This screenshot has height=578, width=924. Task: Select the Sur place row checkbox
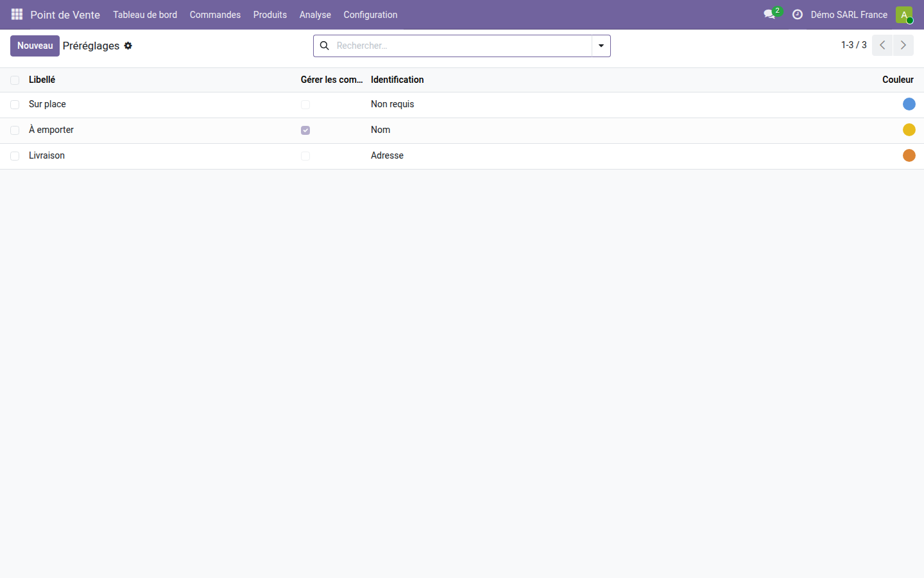click(15, 105)
